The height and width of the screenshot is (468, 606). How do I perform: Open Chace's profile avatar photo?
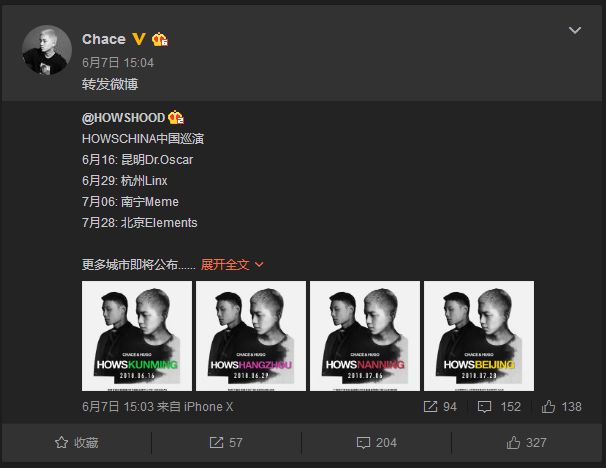click(x=47, y=50)
